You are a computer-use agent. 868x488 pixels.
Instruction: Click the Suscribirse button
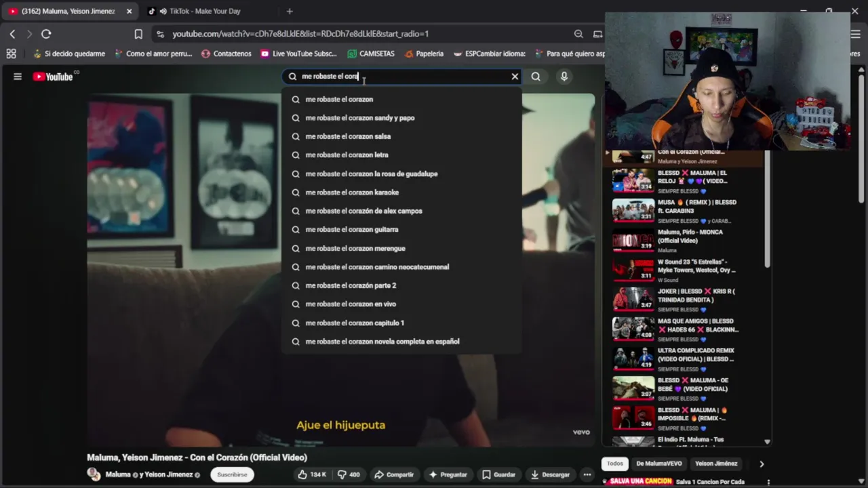pos(232,474)
